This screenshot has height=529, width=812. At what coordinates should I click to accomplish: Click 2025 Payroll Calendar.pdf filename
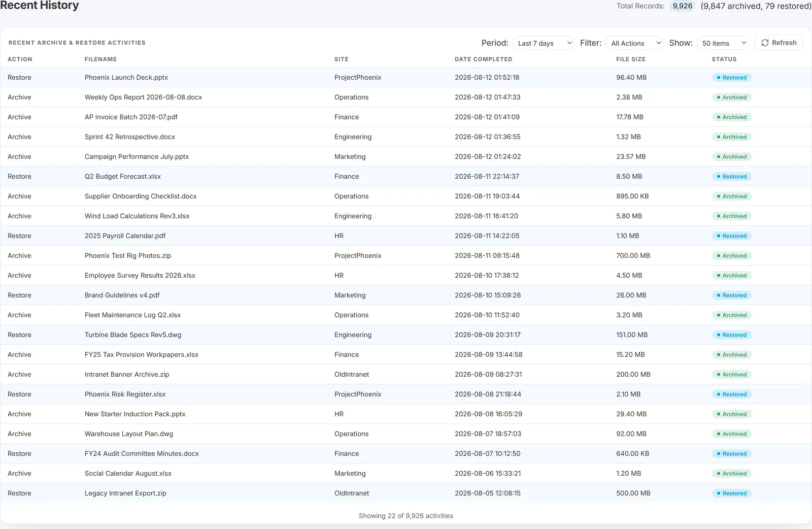point(125,236)
